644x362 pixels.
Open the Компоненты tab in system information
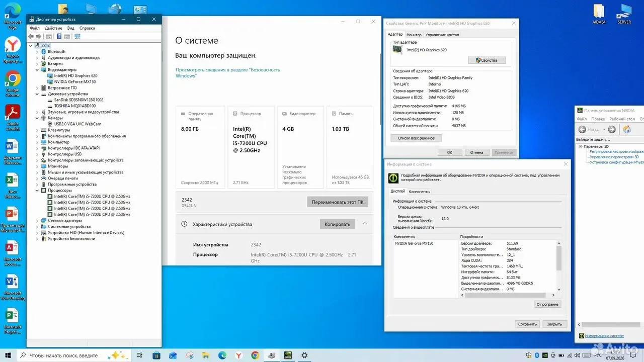(419, 192)
